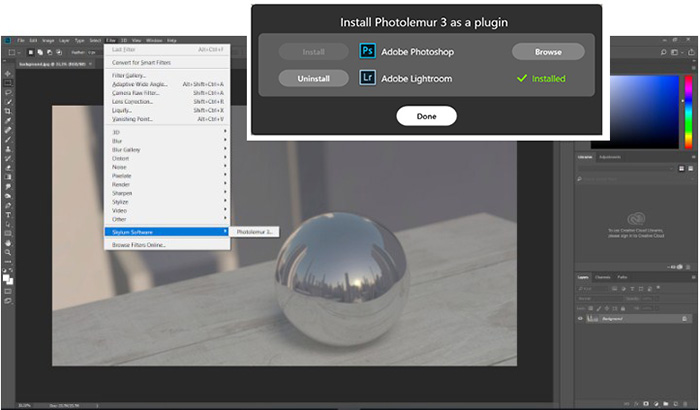
Task: Click the delete layer trash icon
Action: click(x=685, y=404)
